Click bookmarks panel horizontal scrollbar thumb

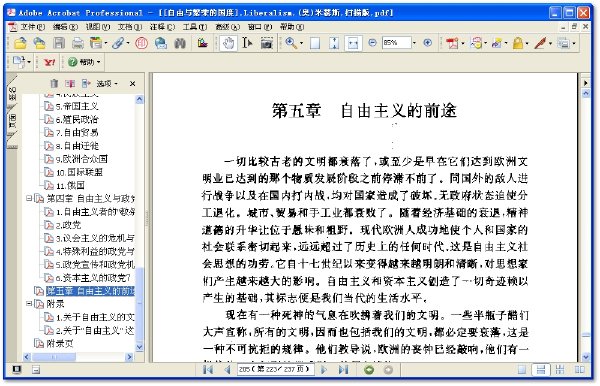pos(54,357)
